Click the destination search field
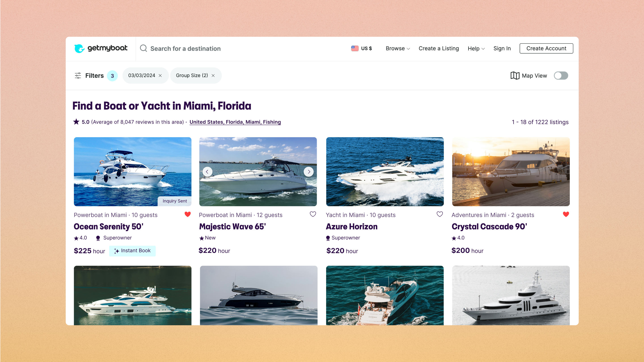 [x=185, y=48]
